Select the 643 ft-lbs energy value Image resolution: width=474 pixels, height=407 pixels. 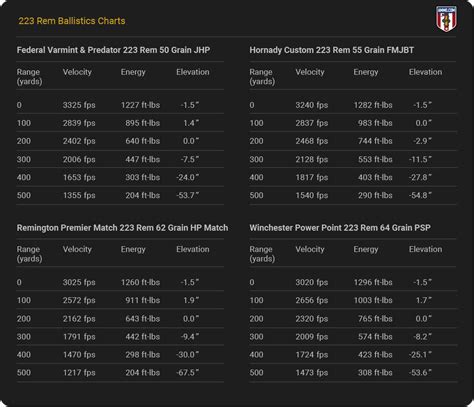tap(143, 319)
